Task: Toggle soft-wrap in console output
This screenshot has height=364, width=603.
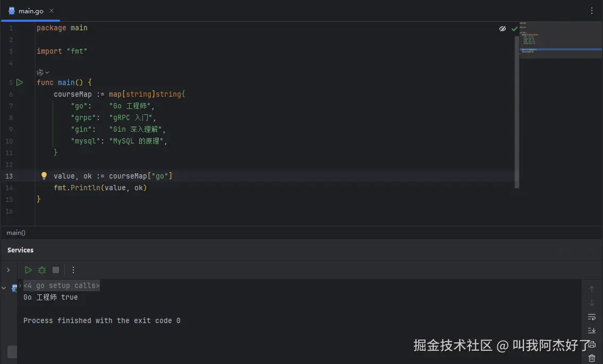Action: click(592, 317)
